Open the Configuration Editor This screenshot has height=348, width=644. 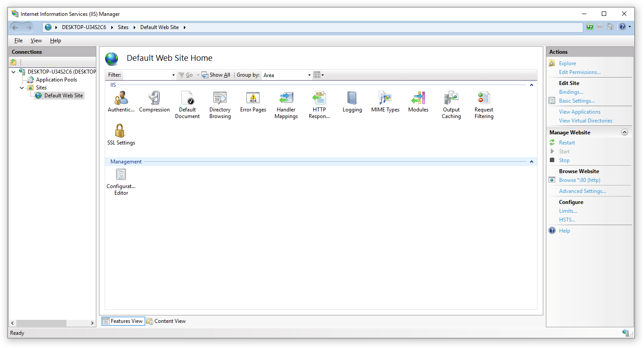coord(121,182)
